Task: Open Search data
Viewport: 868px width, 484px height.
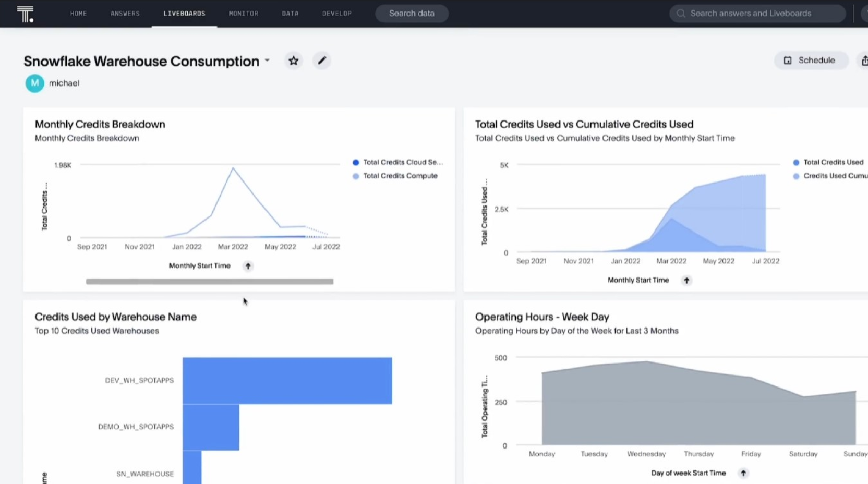Action: pyautogui.click(x=412, y=13)
